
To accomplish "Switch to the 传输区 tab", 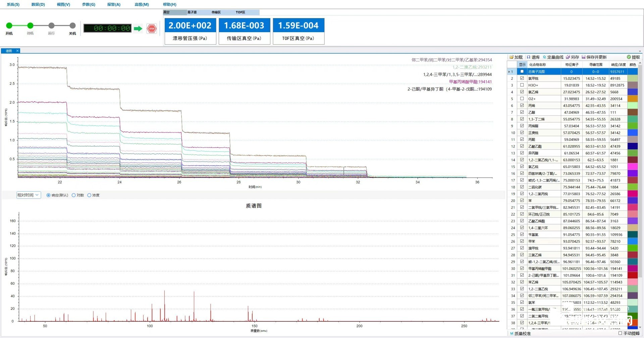I will (x=223, y=12).
